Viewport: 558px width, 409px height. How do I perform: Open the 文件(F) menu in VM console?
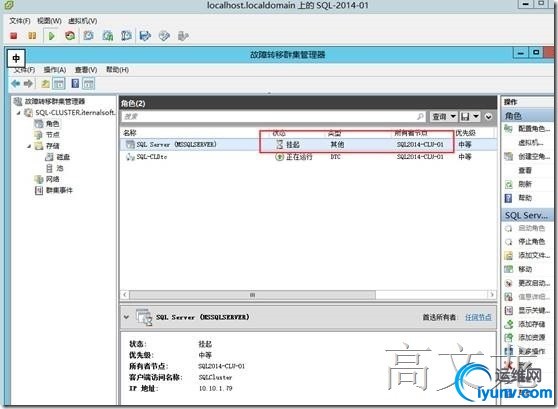20,21
